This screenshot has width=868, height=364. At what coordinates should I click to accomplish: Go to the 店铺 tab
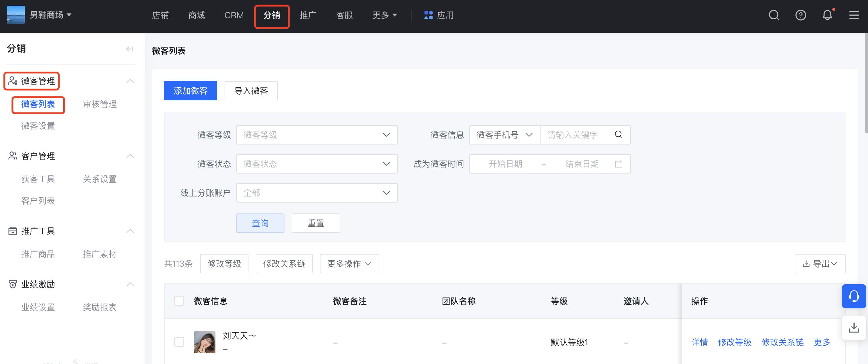[x=160, y=15]
